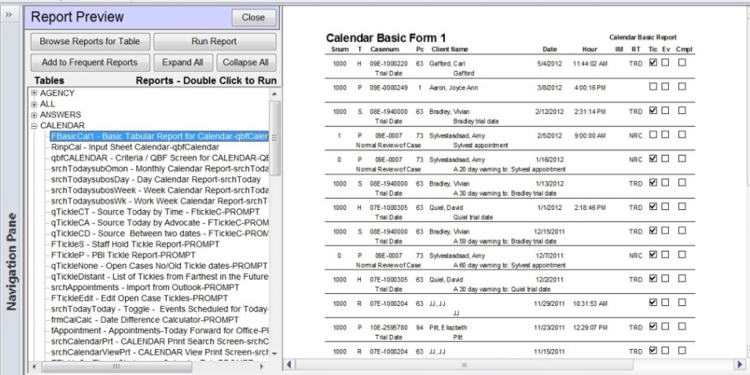The width and height of the screenshot is (750, 375).
Task: Close the Report Preview panel
Action: click(x=254, y=17)
